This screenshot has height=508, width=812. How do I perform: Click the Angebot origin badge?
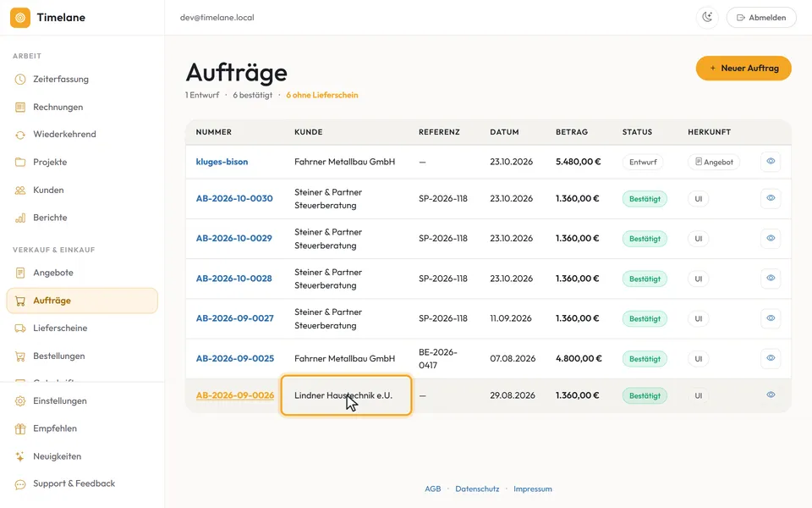714,163
